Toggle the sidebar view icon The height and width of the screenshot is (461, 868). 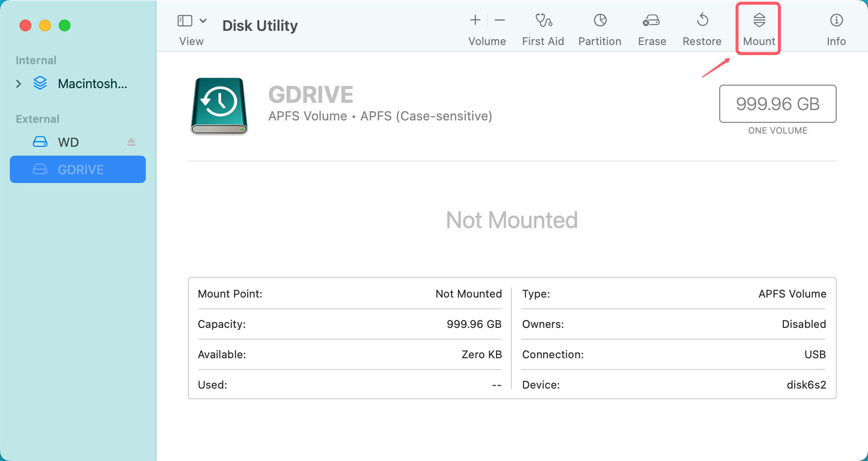point(184,21)
